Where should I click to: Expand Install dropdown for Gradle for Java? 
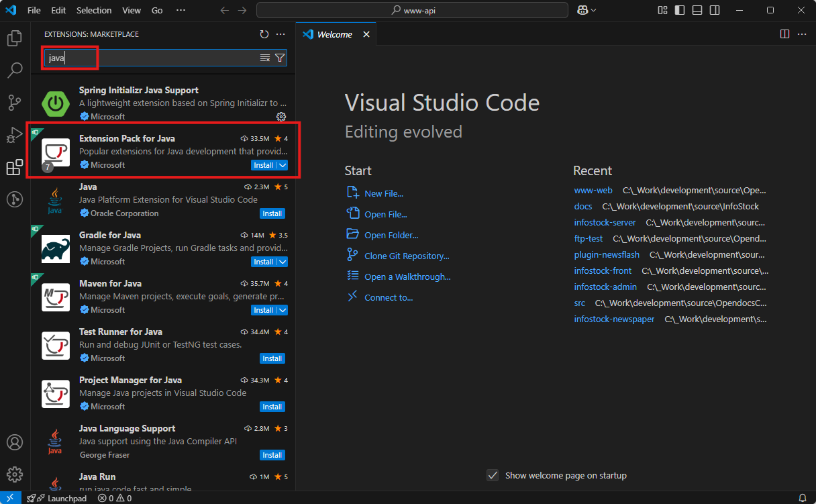pyautogui.click(x=283, y=262)
